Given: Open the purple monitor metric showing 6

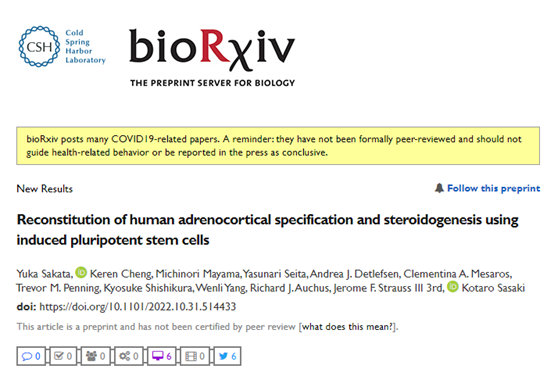Looking at the screenshot, I should pos(161,356).
